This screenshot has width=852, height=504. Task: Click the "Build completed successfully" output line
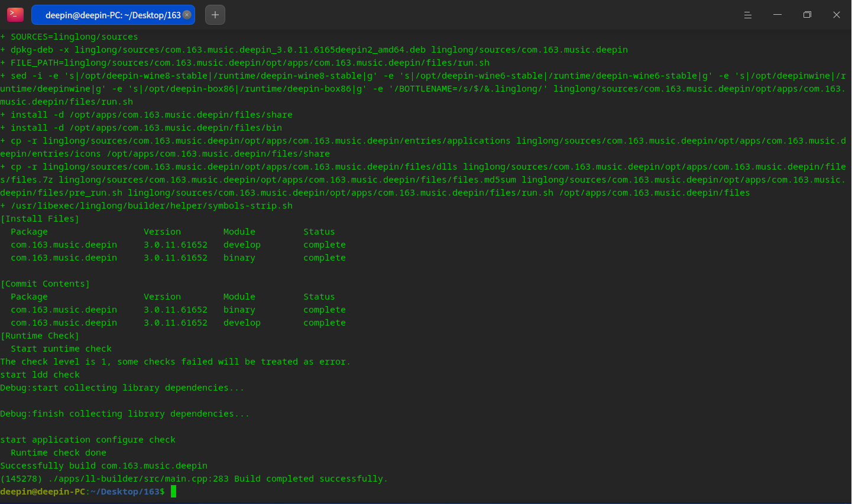pyautogui.click(x=310, y=479)
